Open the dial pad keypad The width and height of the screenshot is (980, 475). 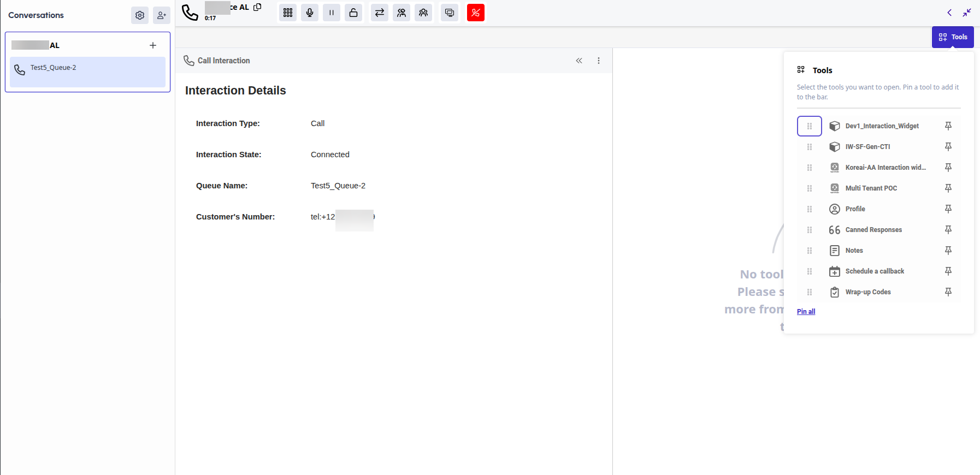(x=288, y=13)
